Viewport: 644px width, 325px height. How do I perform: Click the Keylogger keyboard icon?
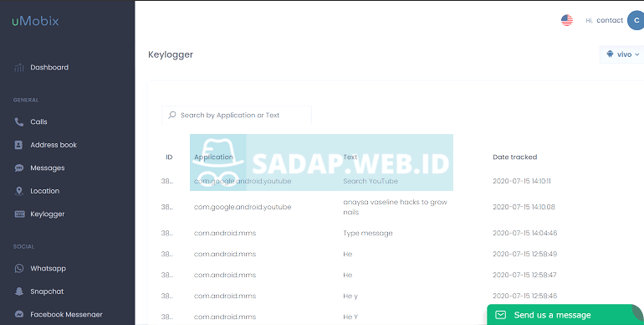pos(19,214)
